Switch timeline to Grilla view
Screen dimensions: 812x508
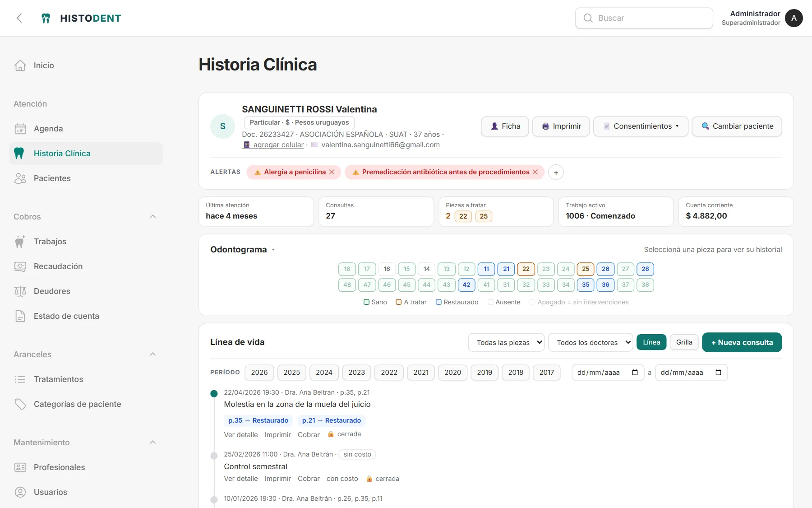point(684,342)
